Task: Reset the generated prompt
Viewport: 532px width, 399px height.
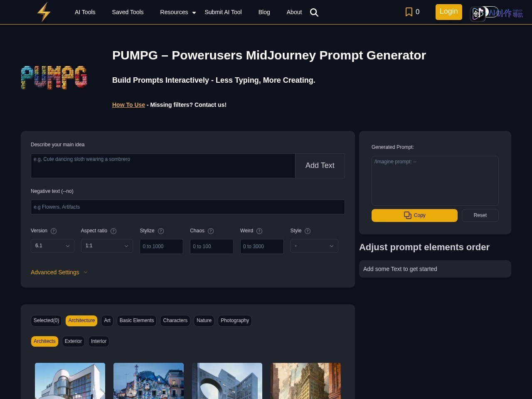Action: [480, 215]
